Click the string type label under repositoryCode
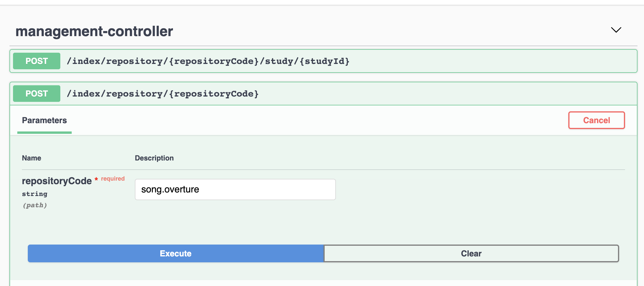644x286 pixels. (34, 194)
